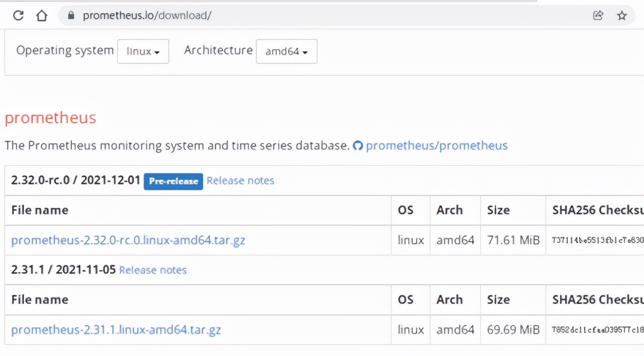The height and width of the screenshot is (356, 644).
Task: Open Release notes for 2.32.0-rc.0
Action: point(240,181)
